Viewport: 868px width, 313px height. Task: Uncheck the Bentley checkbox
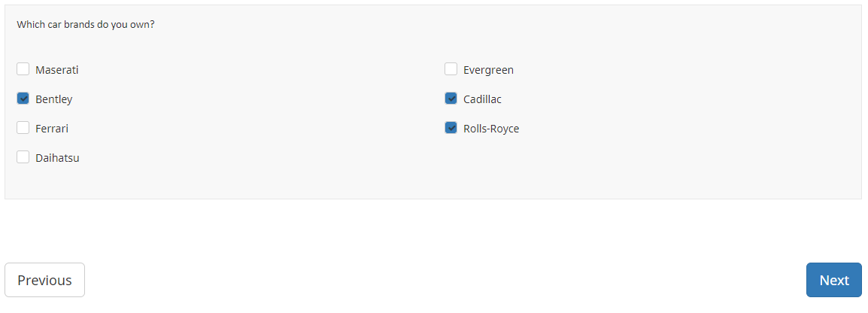coord(23,99)
